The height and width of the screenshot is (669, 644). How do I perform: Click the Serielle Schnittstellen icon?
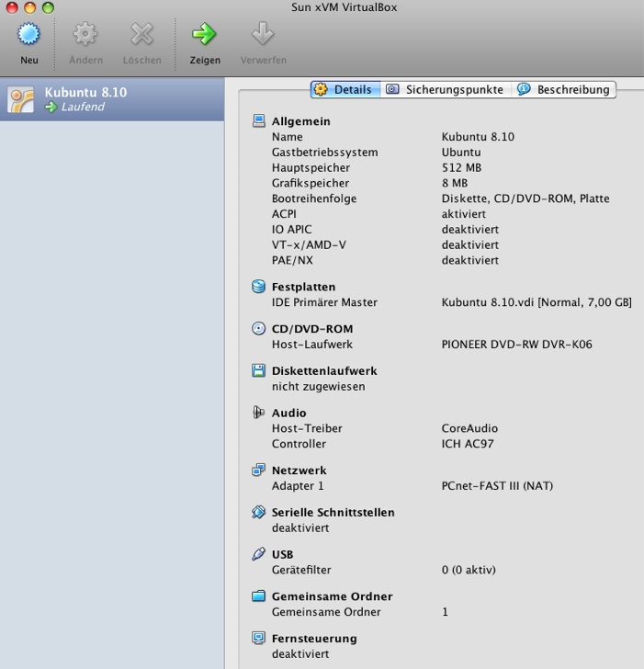coord(258,512)
